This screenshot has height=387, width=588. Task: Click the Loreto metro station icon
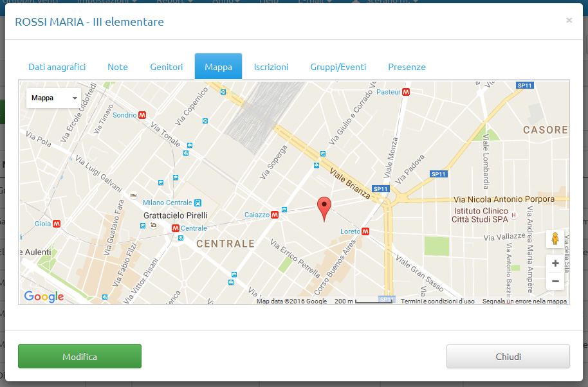point(365,231)
